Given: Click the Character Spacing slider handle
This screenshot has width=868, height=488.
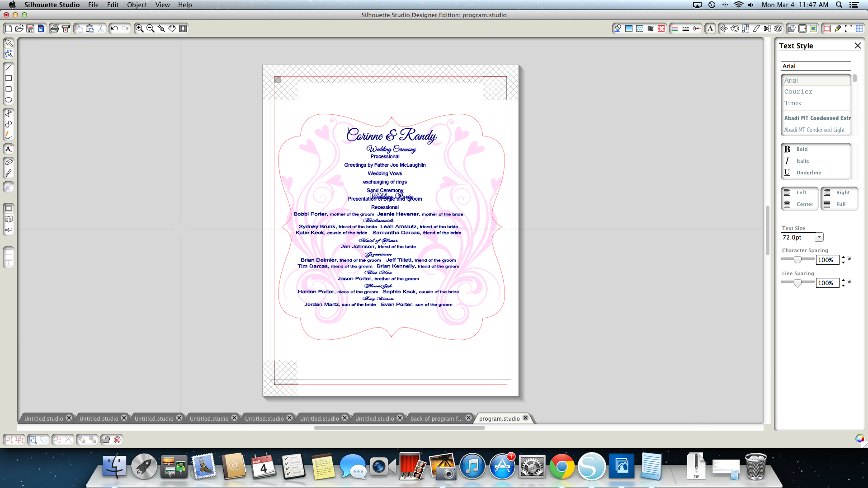Looking at the screenshot, I should point(798,259).
